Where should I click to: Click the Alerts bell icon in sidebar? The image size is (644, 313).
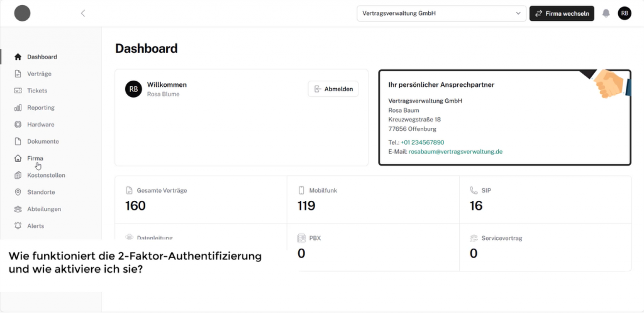click(x=18, y=226)
